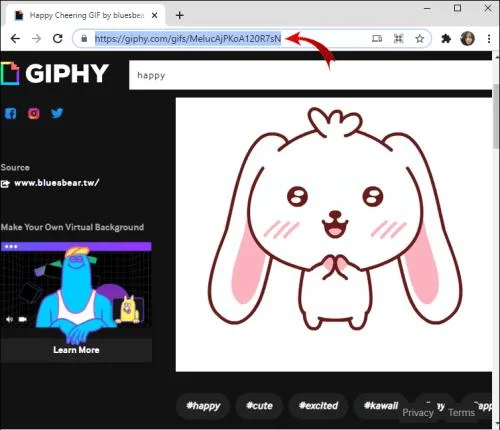Image resolution: width=500 pixels, height=430 pixels.
Task: Click the GIPHY logo
Action: [x=55, y=73]
